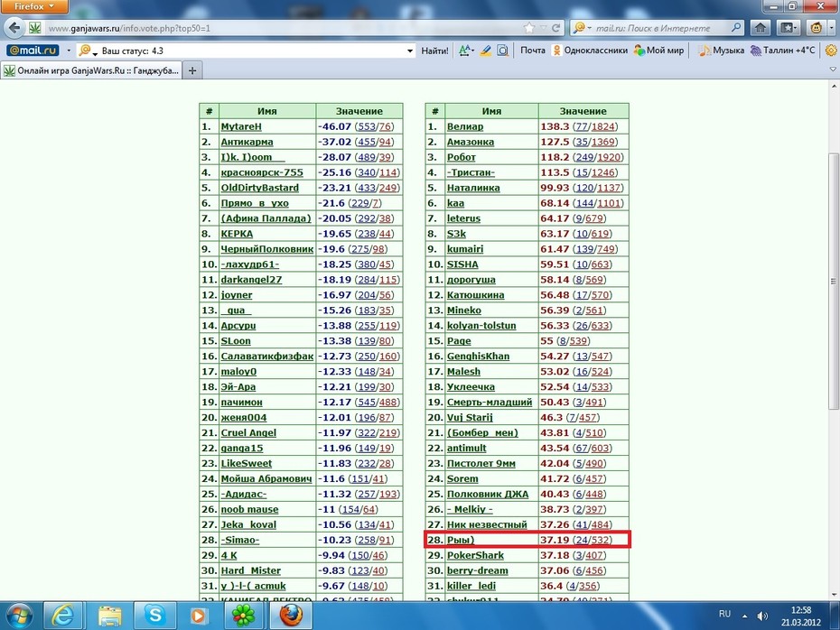The width and height of the screenshot is (840, 630).
Task: Launch Internet Explorer from the taskbar
Action: click(63, 616)
